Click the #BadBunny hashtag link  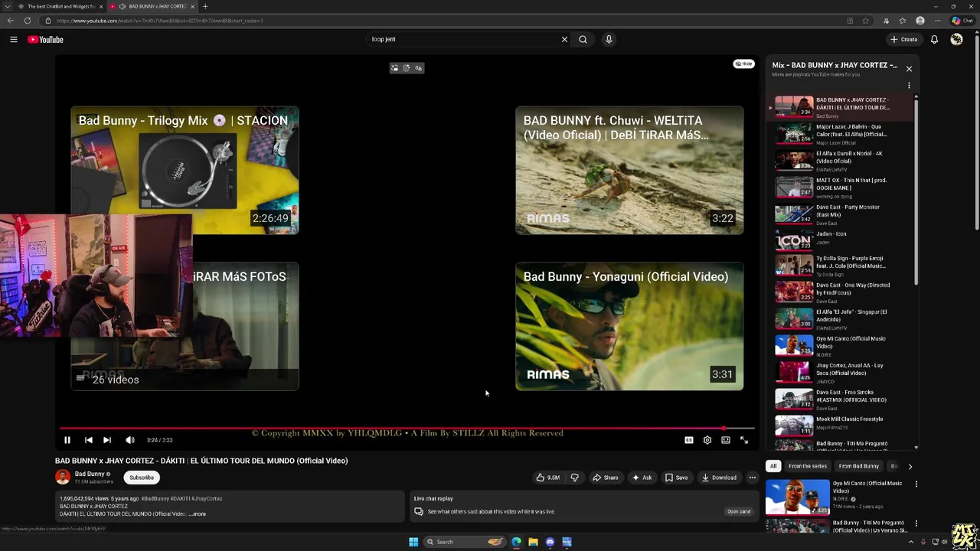(x=155, y=498)
